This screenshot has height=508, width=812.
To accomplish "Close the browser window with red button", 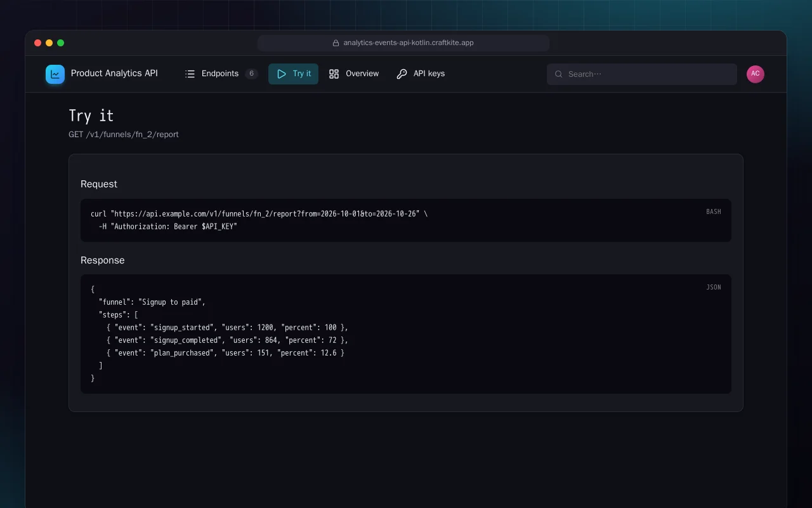I will [38, 43].
